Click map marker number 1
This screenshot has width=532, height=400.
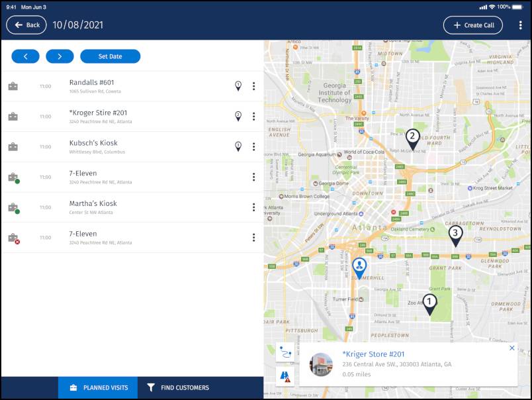[x=429, y=305]
